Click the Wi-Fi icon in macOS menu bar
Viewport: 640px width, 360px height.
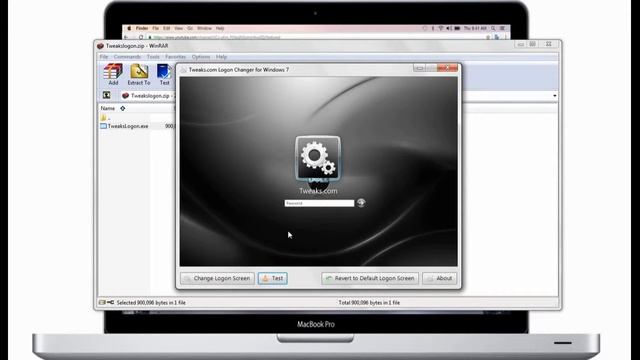(x=440, y=28)
